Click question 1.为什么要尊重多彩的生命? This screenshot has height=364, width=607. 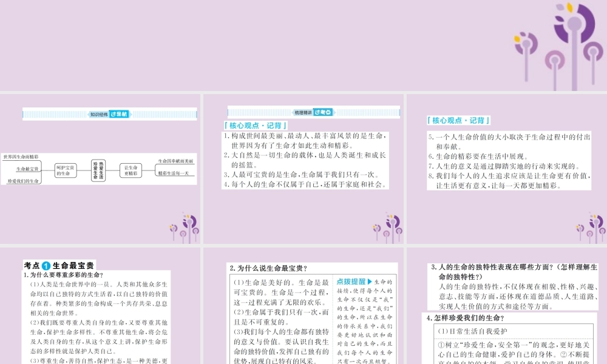click(x=64, y=275)
